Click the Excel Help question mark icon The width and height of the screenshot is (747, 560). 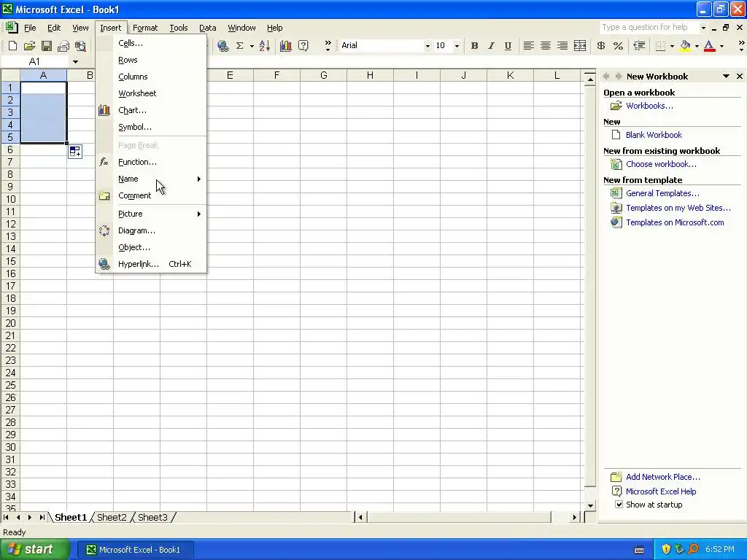click(303, 46)
